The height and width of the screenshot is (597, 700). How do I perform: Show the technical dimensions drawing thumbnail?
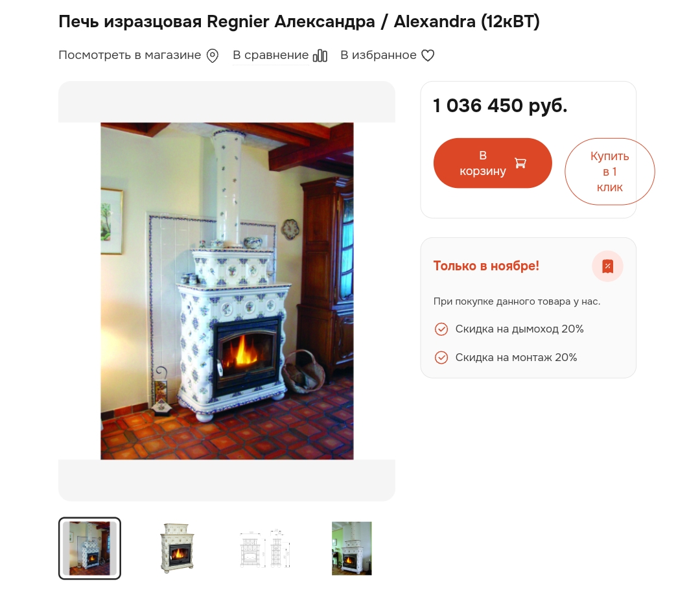264,548
